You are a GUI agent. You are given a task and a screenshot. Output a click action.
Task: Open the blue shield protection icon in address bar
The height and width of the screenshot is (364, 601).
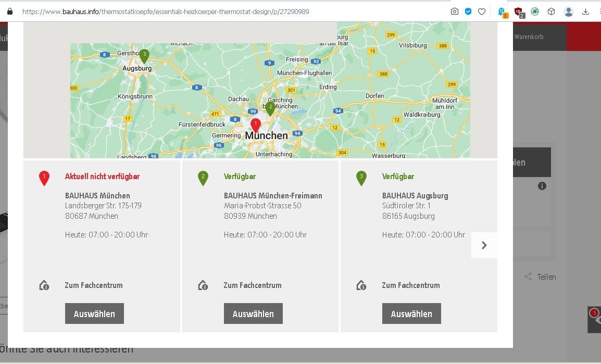[468, 11]
